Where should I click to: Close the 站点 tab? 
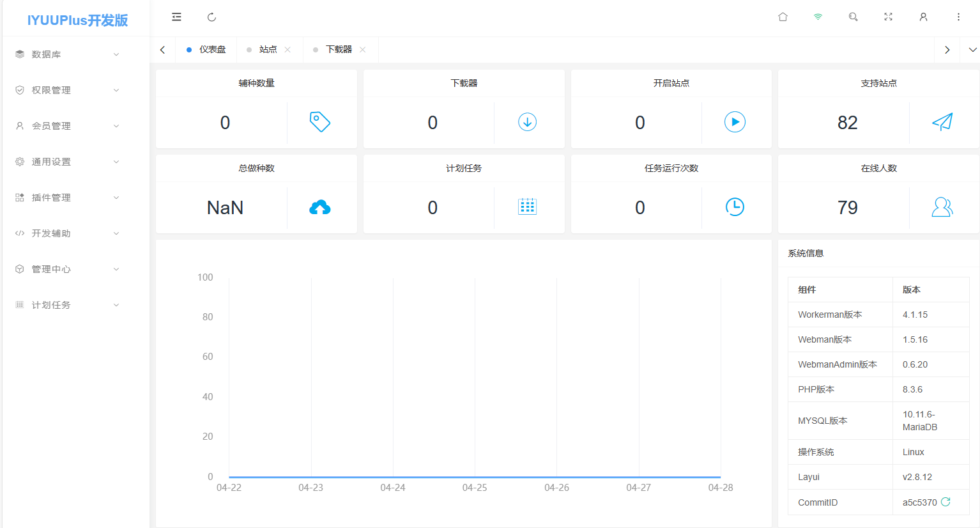[x=287, y=50]
